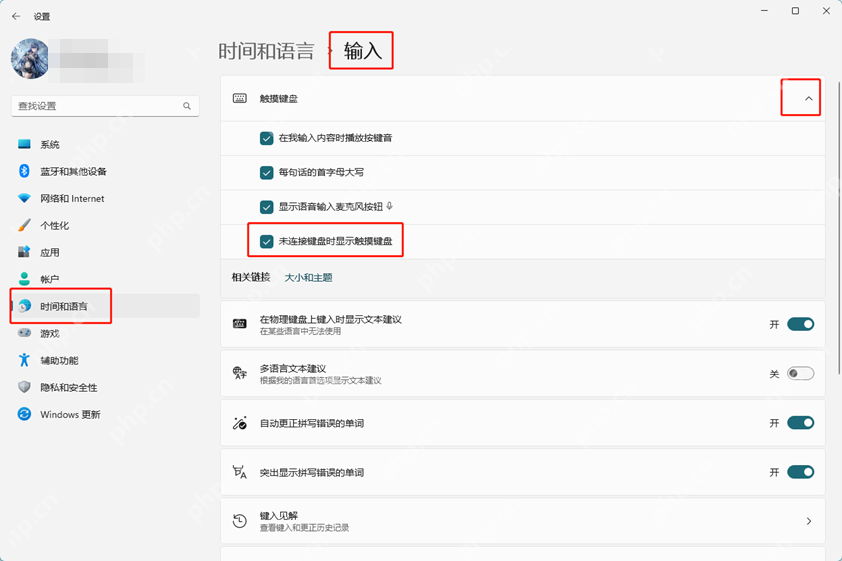
Task: Disable 突出显示拼写错误的单词 toggle
Action: click(801, 472)
